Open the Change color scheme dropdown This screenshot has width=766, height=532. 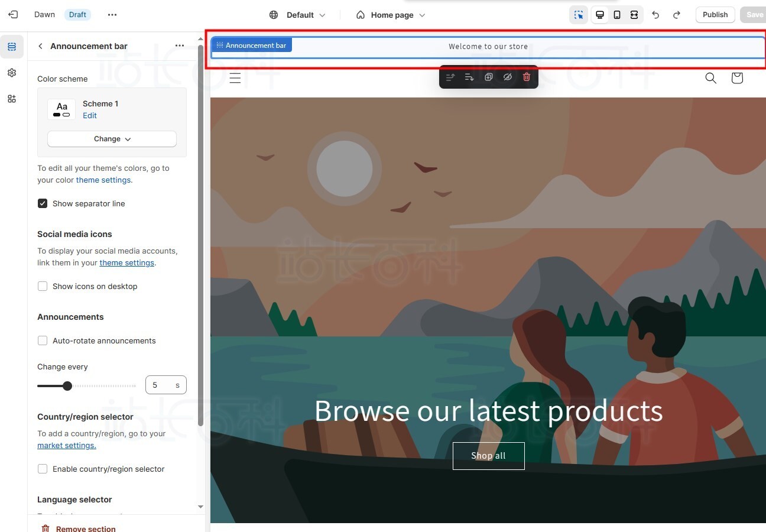coord(112,139)
